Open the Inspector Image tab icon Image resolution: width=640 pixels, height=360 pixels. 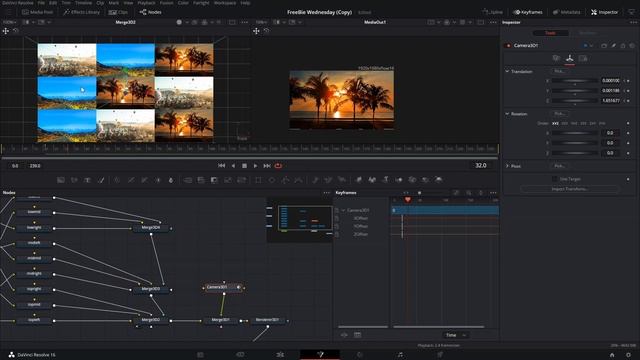[583, 59]
